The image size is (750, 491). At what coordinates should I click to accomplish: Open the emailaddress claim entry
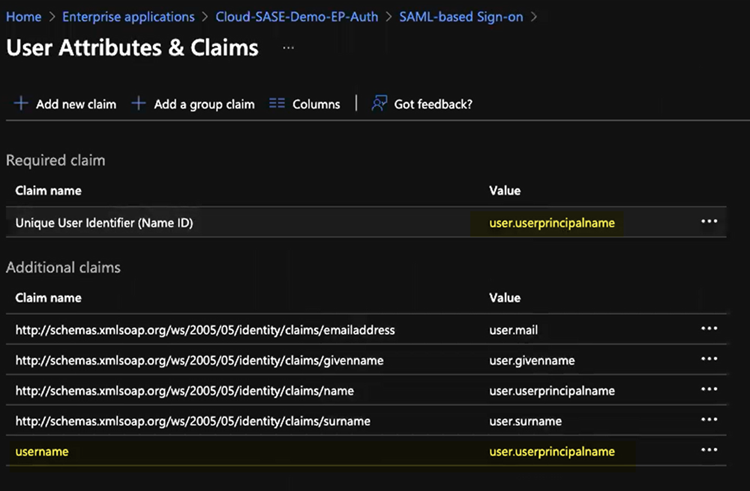205,330
